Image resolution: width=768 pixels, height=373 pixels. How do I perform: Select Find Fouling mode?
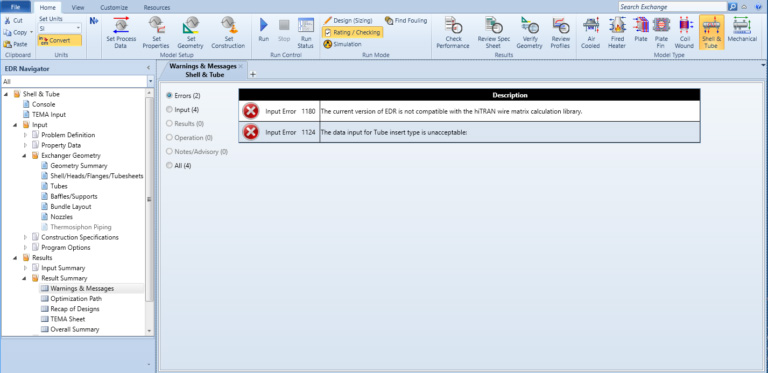click(x=406, y=21)
